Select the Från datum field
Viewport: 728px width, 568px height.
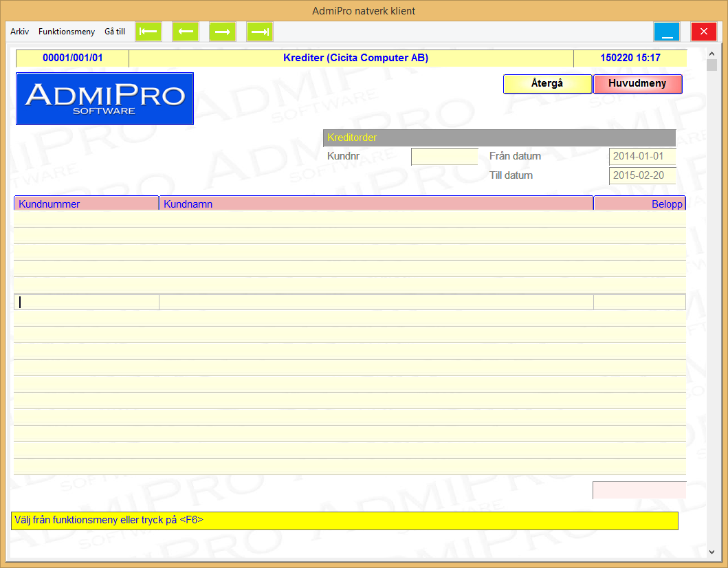pos(642,157)
